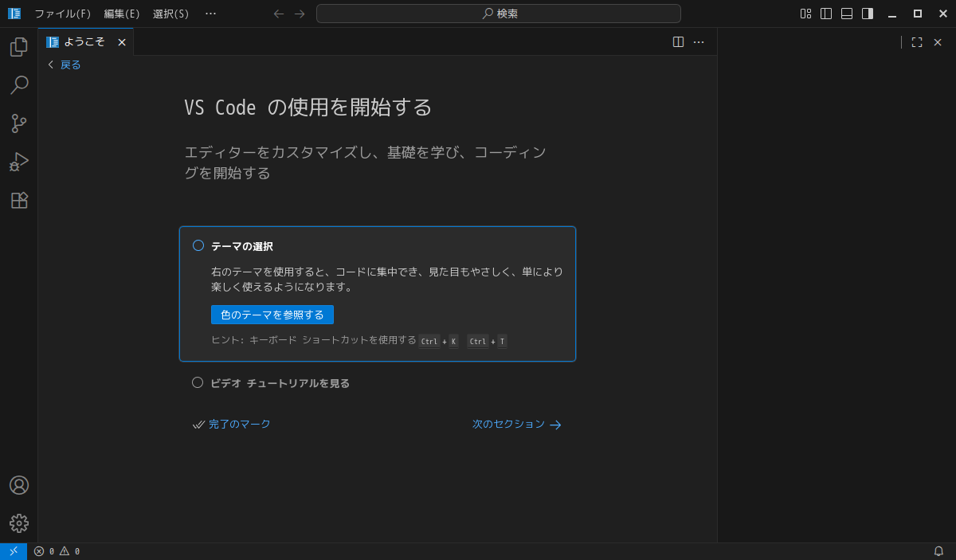Viewport: 956px width, 560px height.
Task: Expand the menu bar overflow ellipsis
Action: click(x=210, y=14)
